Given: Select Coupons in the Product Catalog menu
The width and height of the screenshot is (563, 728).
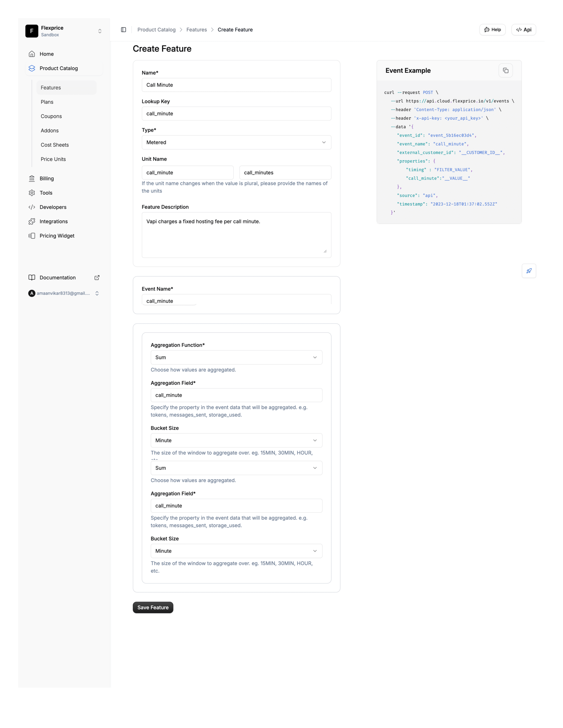Looking at the screenshot, I should coord(51,116).
